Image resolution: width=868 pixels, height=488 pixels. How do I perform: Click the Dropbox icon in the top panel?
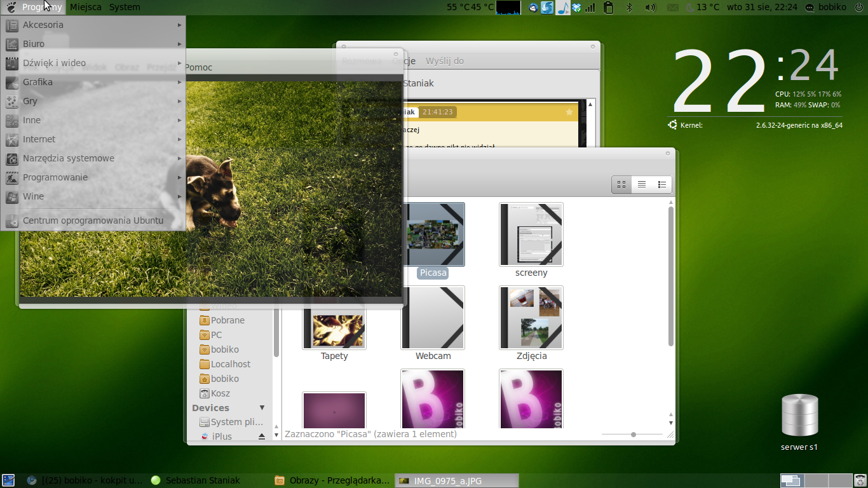(x=576, y=8)
